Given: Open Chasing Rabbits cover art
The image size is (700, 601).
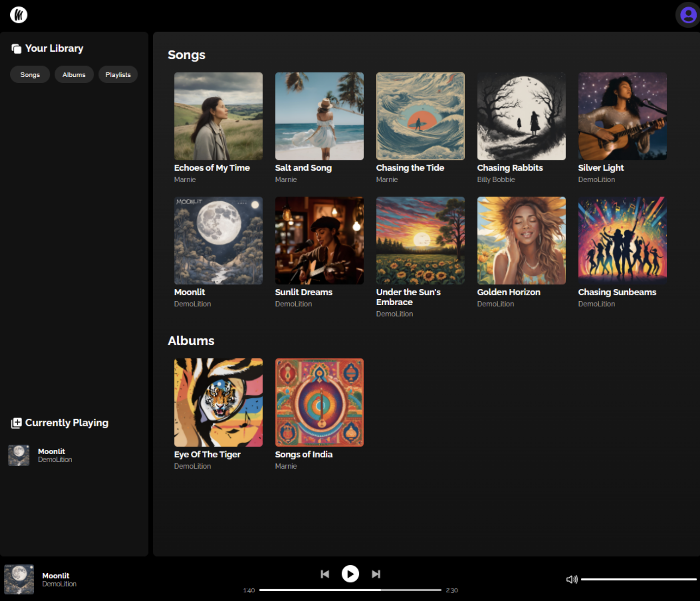Looking at the screenshot, I should [x=522, y=116].
